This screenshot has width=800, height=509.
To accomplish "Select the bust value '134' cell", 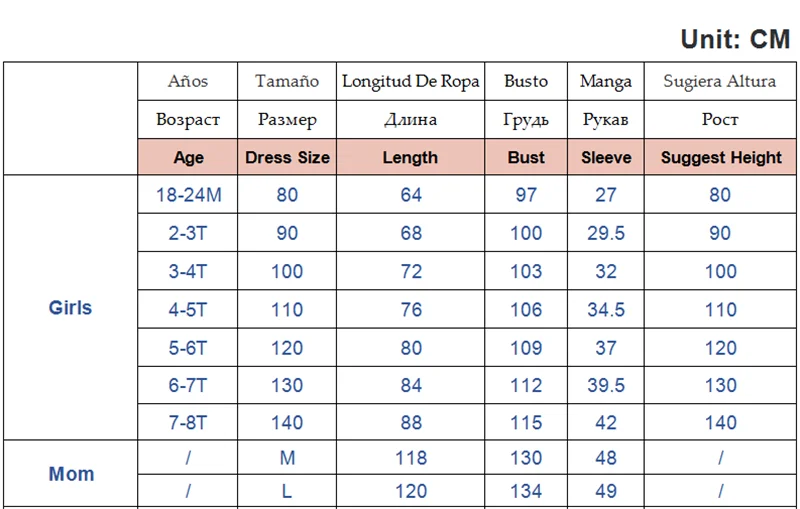I will [526, 492].
